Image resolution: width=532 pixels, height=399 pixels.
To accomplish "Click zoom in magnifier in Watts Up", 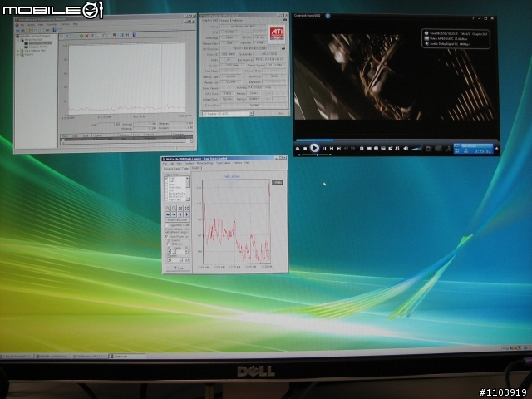I will 168,209.
